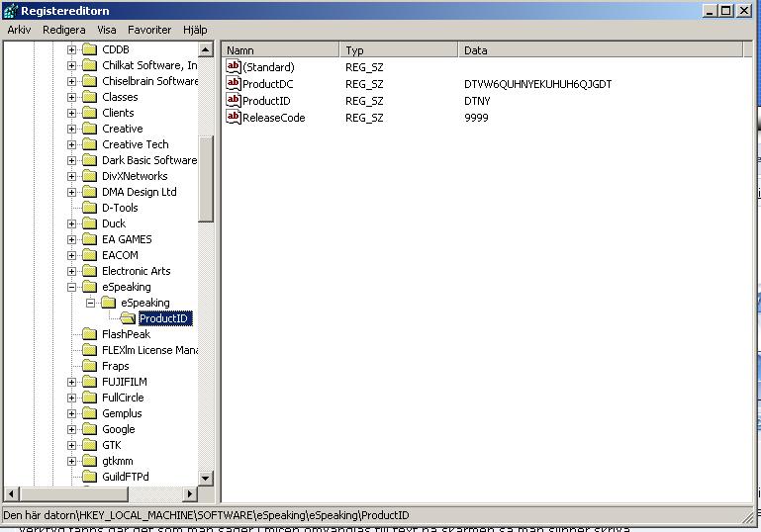Click the Creative Tech folder icon

(89, 144)
